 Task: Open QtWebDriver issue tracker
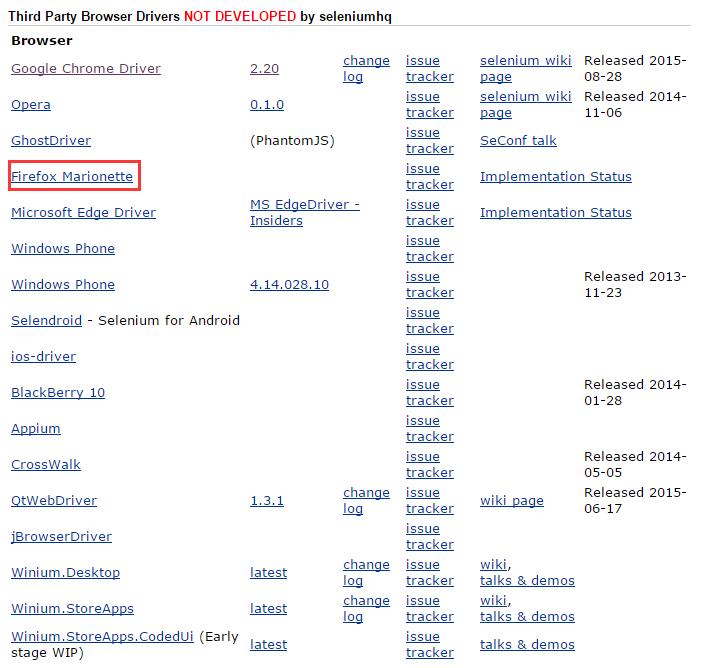point(430,500)
